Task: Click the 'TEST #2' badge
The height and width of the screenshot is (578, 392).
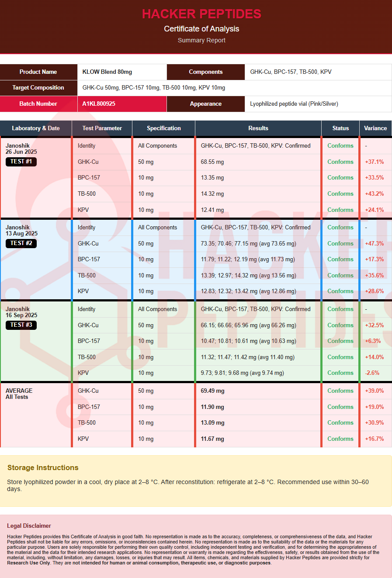Action: [x=21, y=243]
